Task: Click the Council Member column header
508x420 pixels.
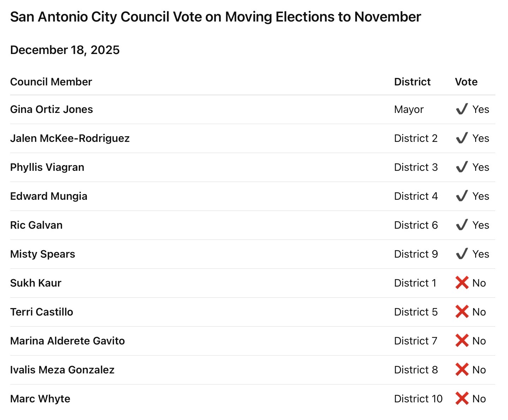Action: click(x=51, y=82)
